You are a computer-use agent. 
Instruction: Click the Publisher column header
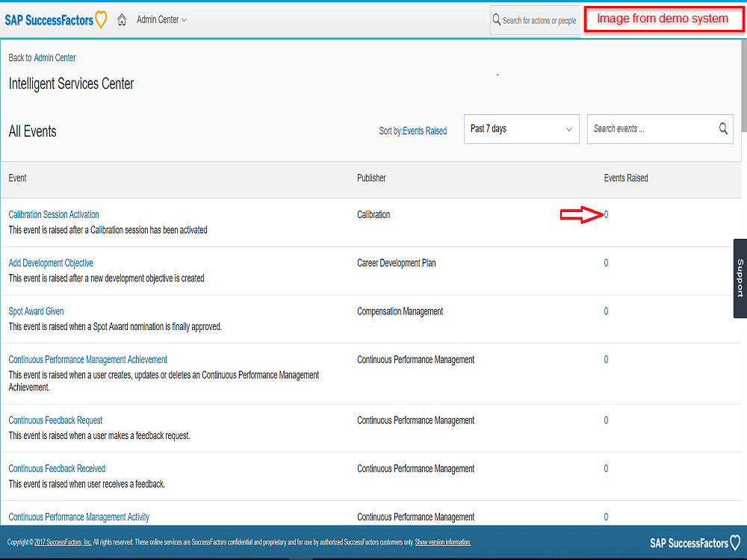(x=371, y=178)
